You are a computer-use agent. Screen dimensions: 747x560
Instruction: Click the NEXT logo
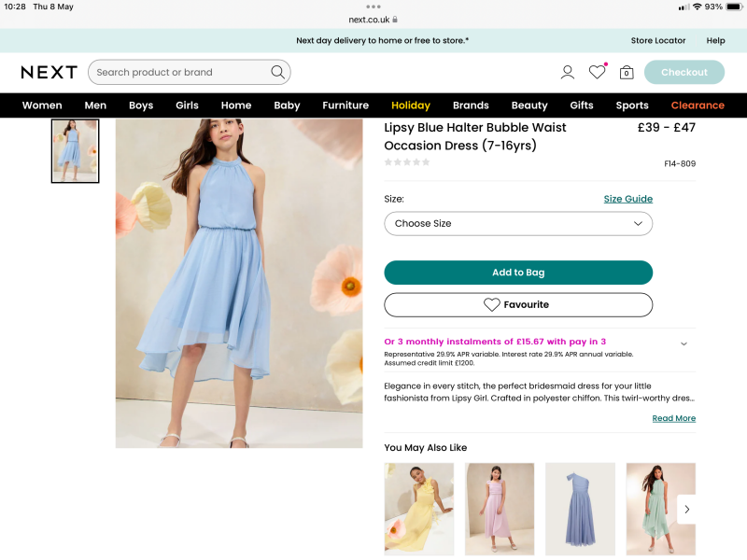49,73
